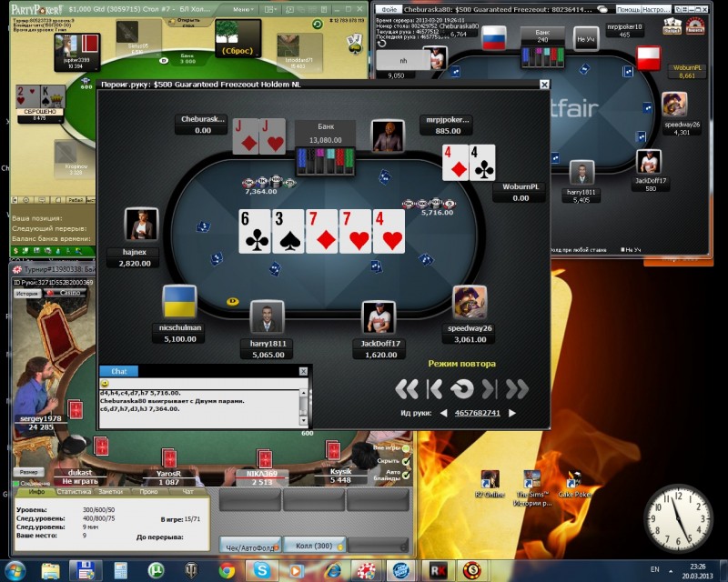Screen dimensions: 728x582
Task: Select Статистика tab in tournament window
Action: pyautogui.click(x=74, y=491)
